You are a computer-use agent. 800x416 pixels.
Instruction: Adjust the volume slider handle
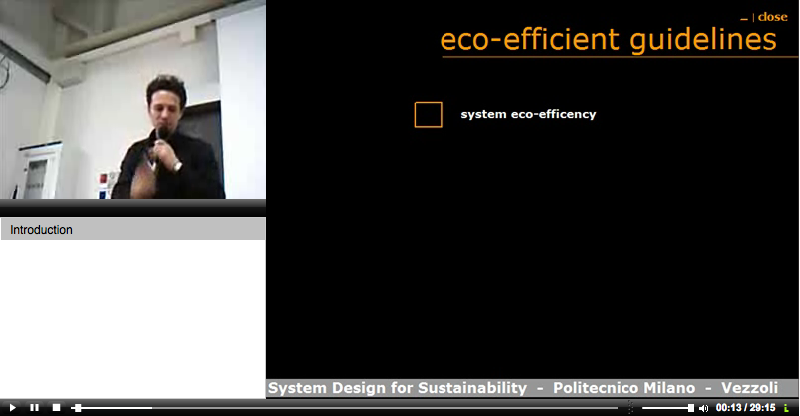[690, 408]
